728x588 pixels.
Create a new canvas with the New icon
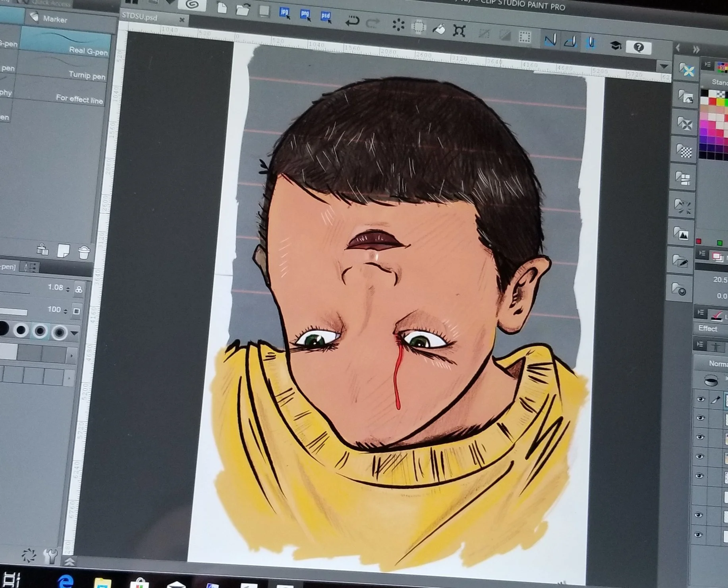point(222,8)
